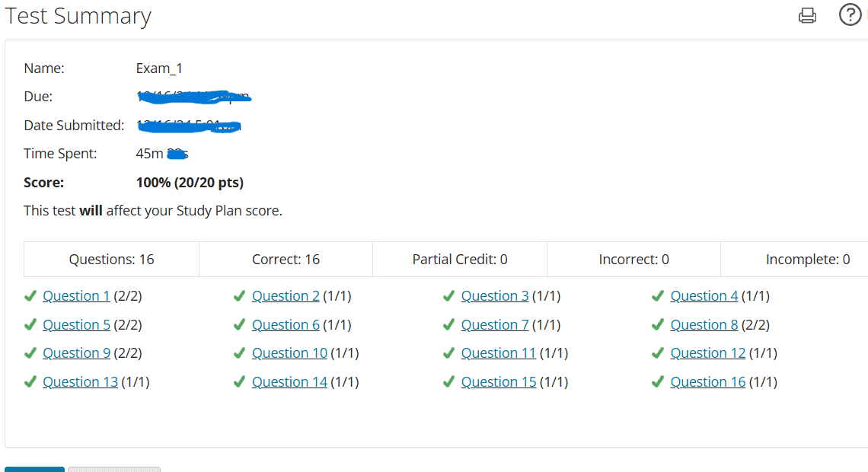Click the green checkmark beside Question 8
The image size is (868, 472).
click(x=657, y=324)
